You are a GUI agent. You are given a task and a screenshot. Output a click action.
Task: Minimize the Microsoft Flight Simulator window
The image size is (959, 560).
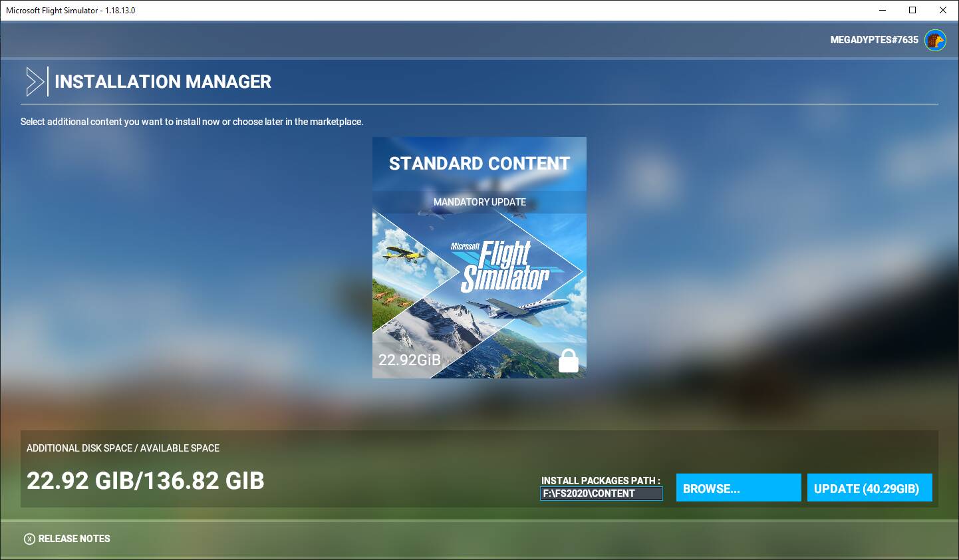883,10
